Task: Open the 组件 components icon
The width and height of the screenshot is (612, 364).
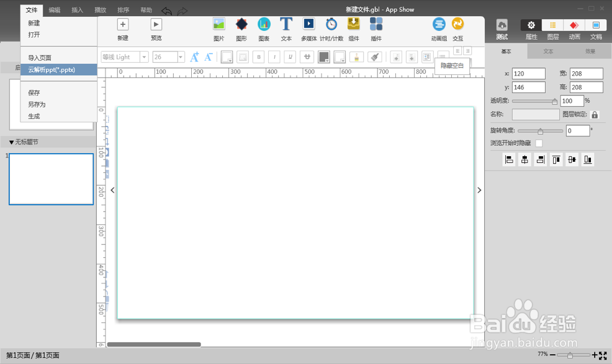Action: 354,24
